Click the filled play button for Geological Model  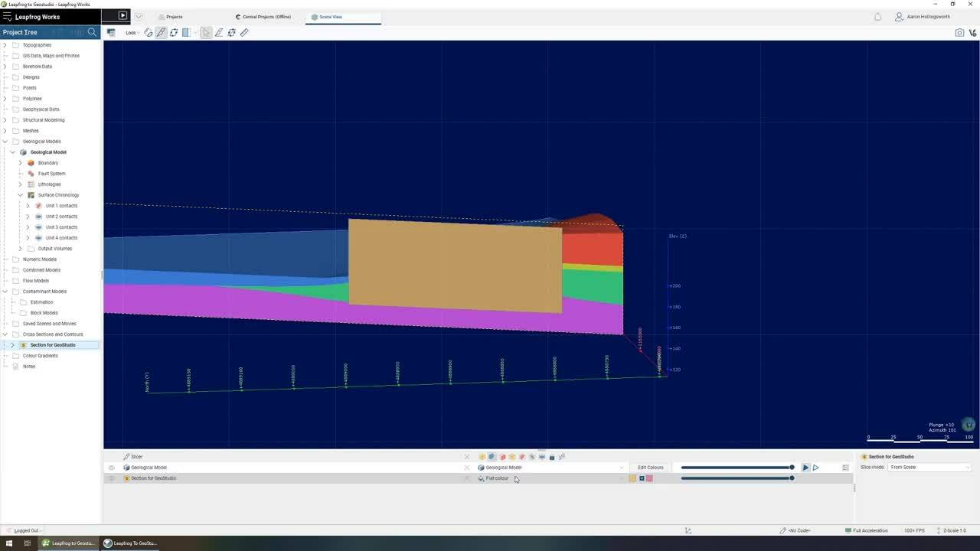(805, 468)
